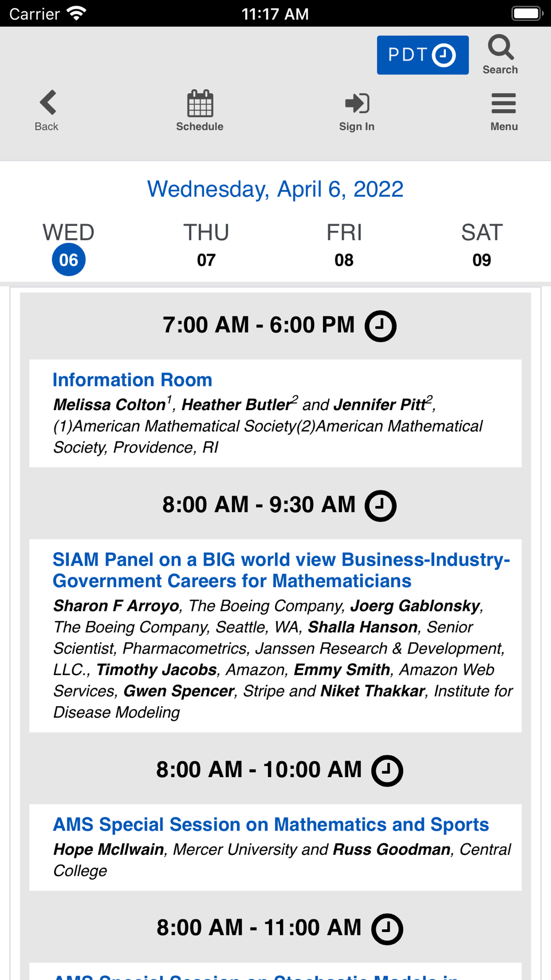Tap the Search magnifier icon
The image size is (551, 980).
[x=500, y=54]
